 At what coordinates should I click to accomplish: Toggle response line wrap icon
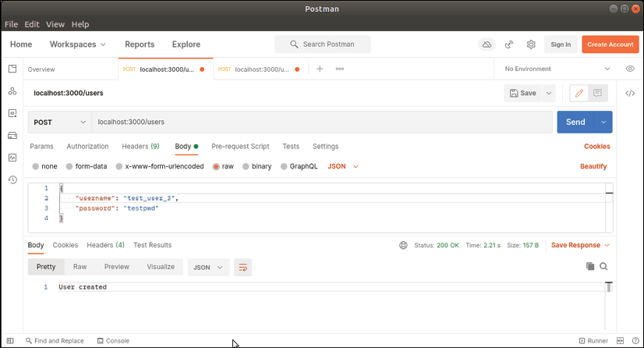(242, 268)
